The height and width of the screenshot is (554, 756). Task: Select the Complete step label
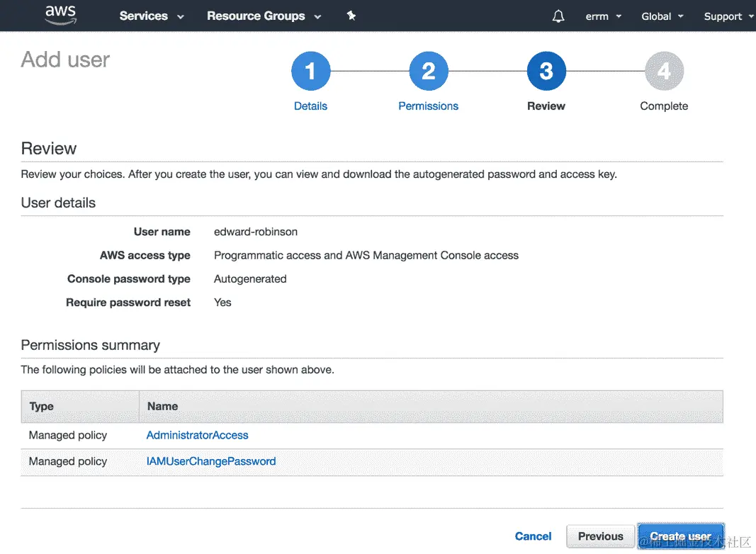[664, 106]
